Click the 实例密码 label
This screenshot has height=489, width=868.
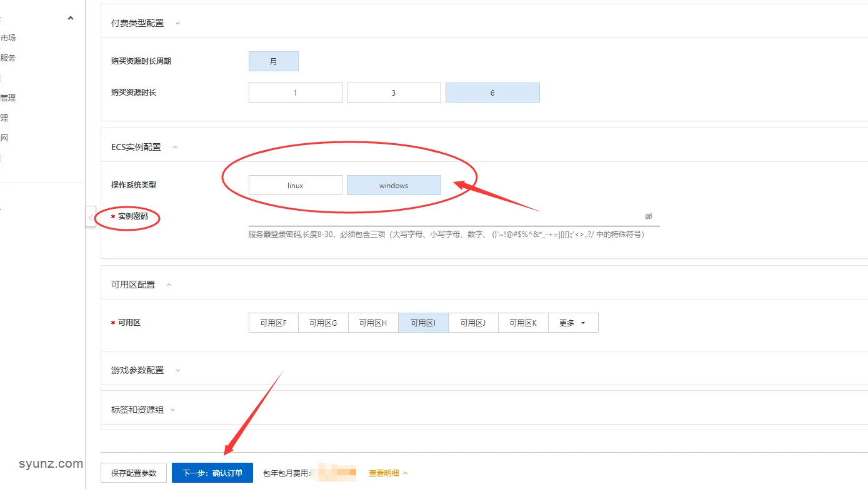133,216
